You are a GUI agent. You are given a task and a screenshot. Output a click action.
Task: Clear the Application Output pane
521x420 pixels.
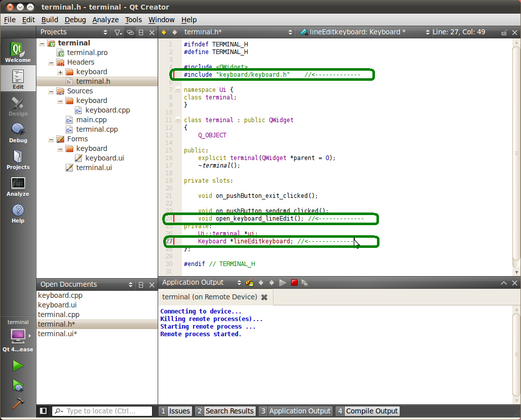coord(250,283)
